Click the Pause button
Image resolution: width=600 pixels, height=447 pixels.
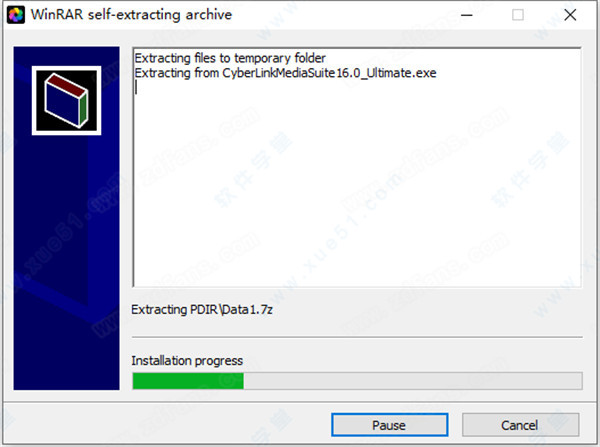click(390, 425)
